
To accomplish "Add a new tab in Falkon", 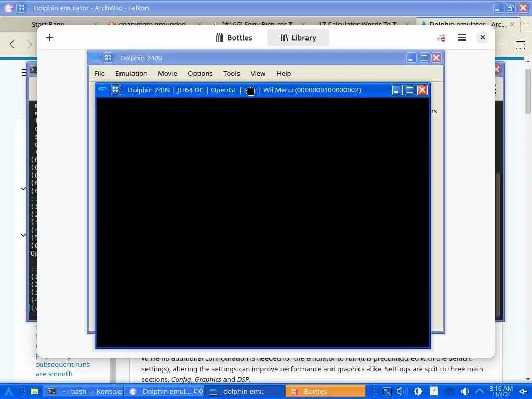I will pos(526,24).
